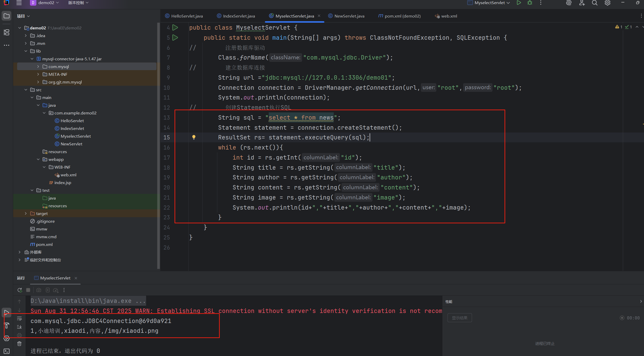Open the 版本控制 menu button
Screen dimensions: 644x356
point(78,3)
